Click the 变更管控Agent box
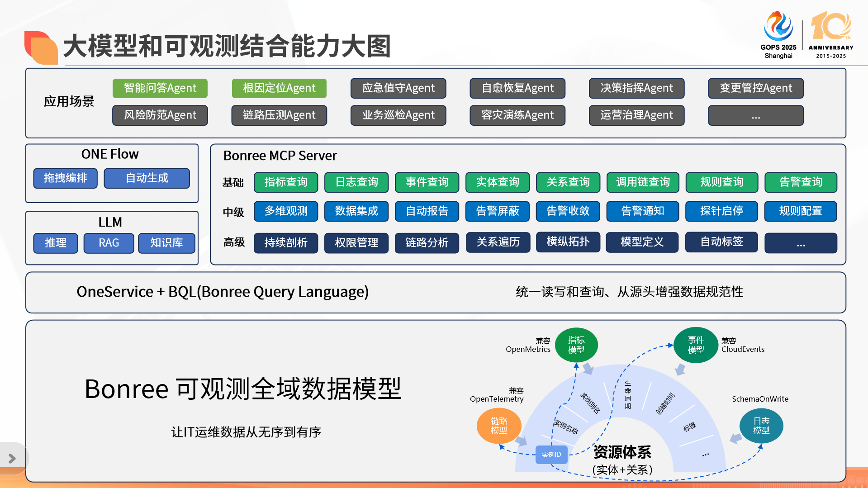 click(x=756, y=88)
